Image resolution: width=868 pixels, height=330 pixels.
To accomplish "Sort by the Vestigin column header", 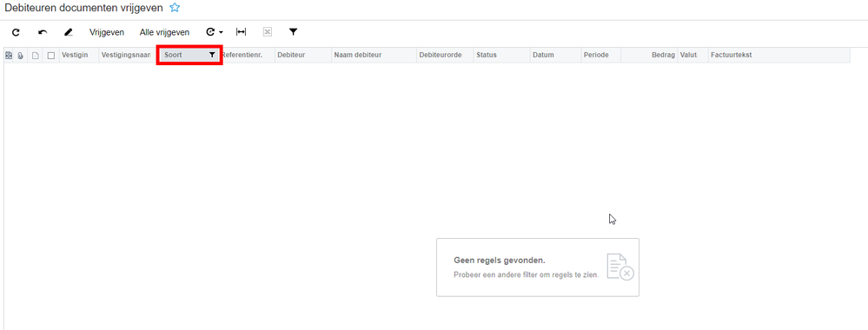I will [x=79, y=56].
